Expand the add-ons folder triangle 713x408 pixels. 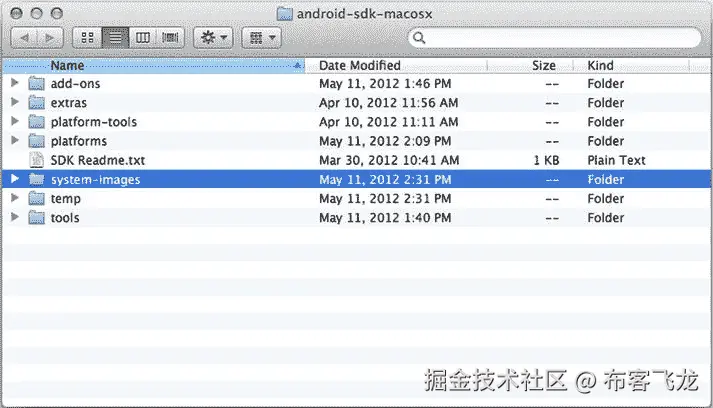(x=15, y=83)
